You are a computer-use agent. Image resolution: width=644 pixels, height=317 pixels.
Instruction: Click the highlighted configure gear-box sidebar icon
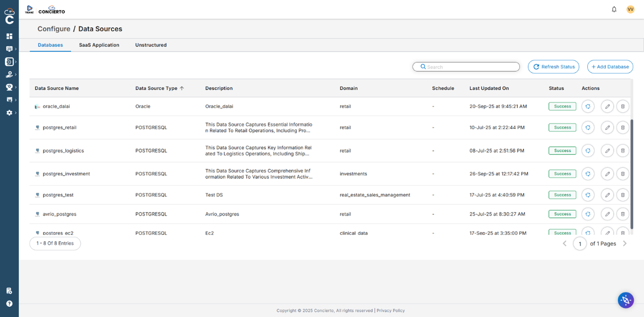click(9, 62)
